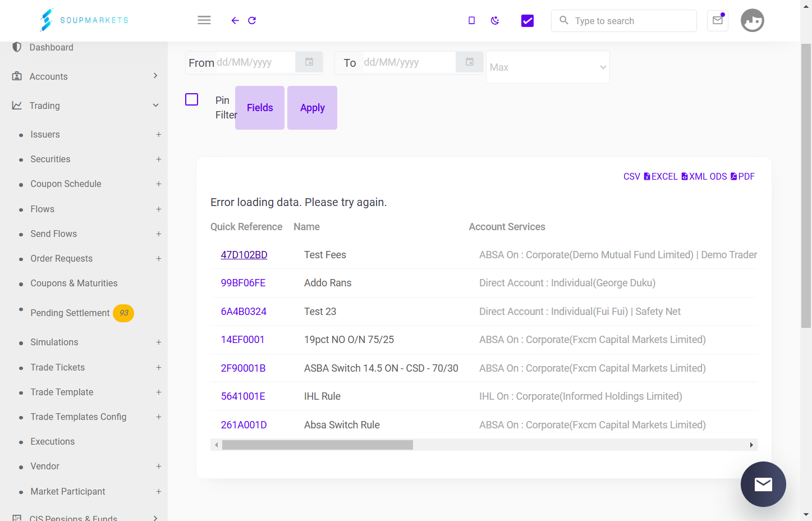
Task: Toggle the dark mode moon icon
Action: click(x=495, y=21)
